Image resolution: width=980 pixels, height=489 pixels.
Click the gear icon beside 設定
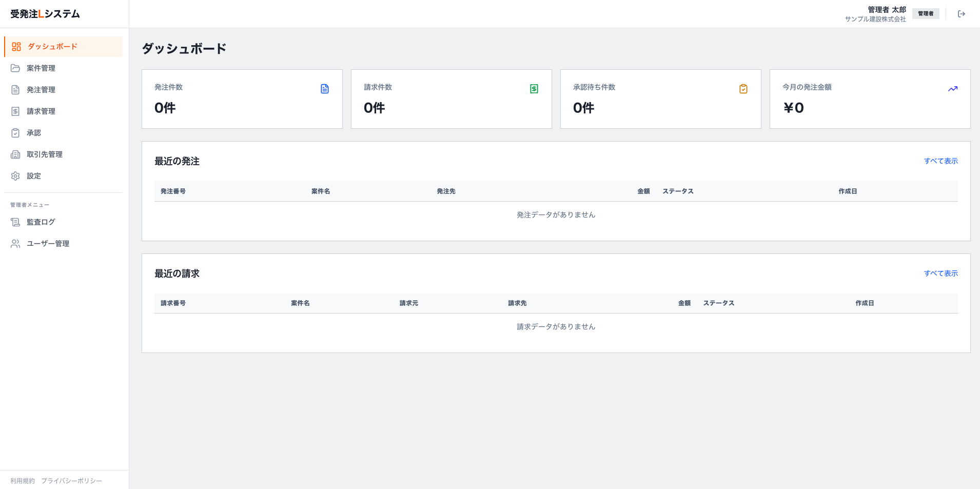15,176
